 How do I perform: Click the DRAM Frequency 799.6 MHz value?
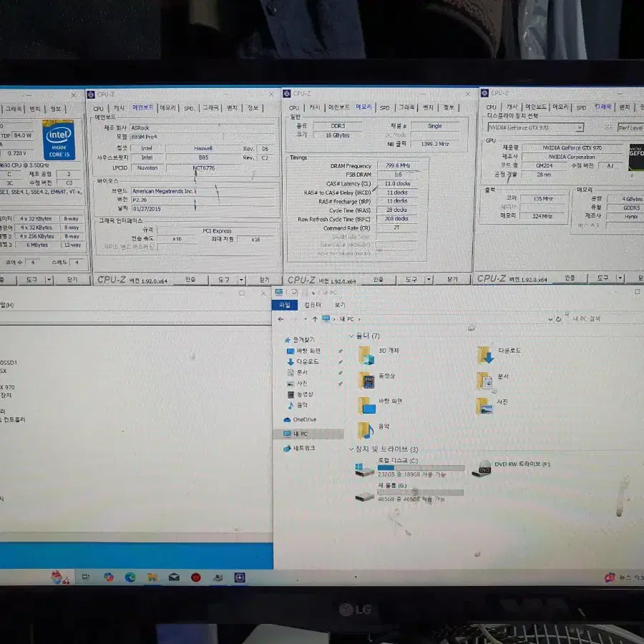point(398,165)
